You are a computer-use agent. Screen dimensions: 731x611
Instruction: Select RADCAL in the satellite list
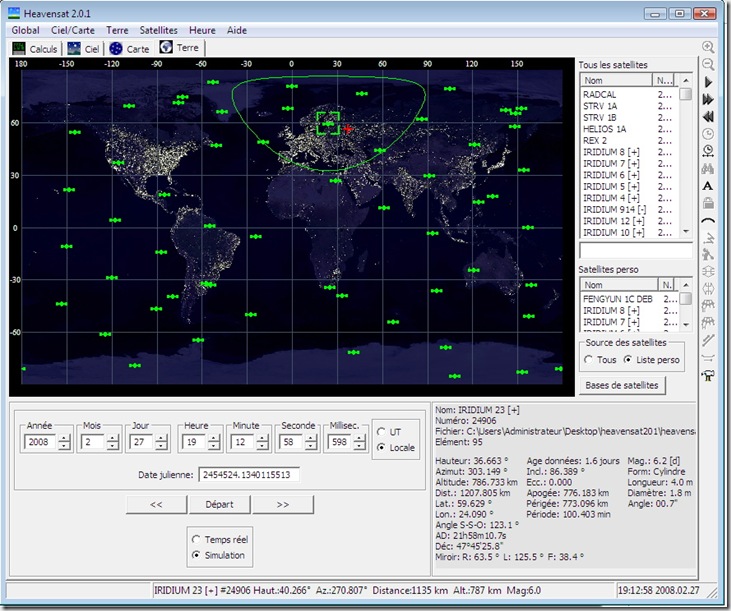627,95
